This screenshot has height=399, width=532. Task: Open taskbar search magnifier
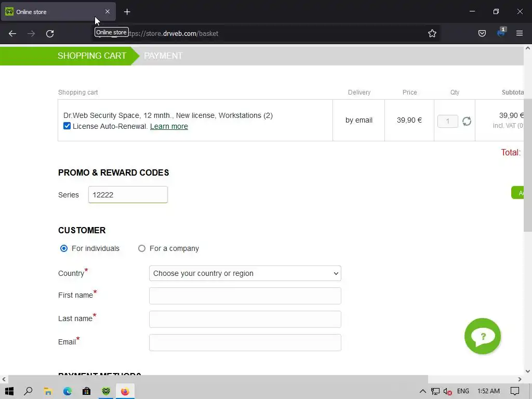coord(29,391)
